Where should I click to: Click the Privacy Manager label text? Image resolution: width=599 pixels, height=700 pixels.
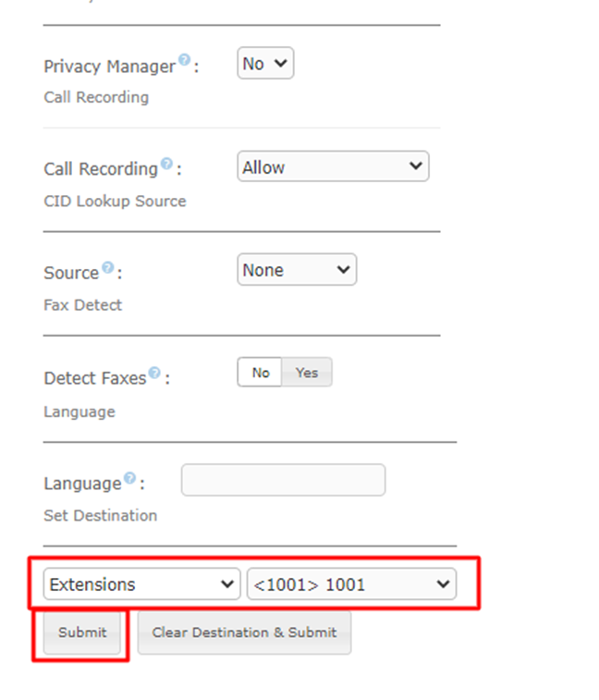click(x=109, y=67)
